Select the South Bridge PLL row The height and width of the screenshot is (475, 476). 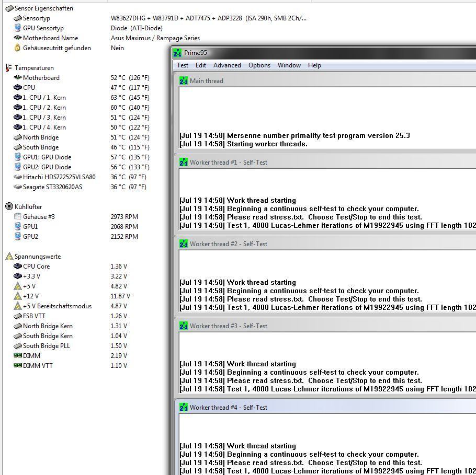coord(71,346)
